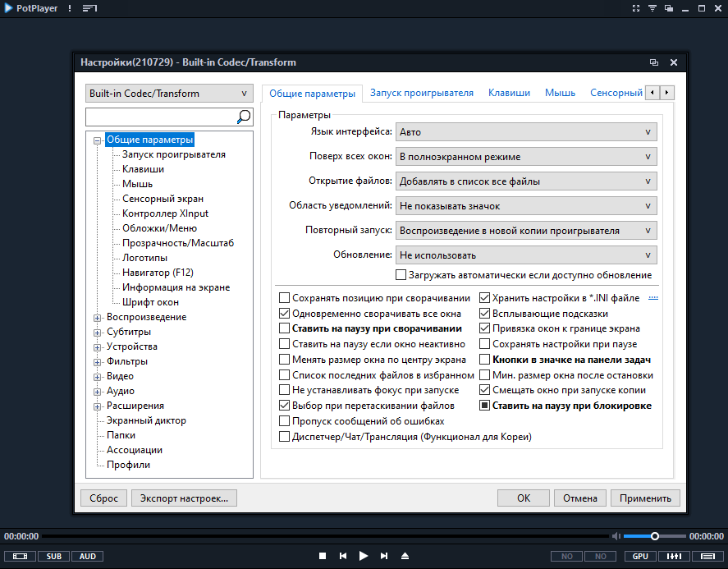Screen dimensions: 728x569
Task: Open the Открытие файлов dropdown
Action: click(x=526, y=181)
